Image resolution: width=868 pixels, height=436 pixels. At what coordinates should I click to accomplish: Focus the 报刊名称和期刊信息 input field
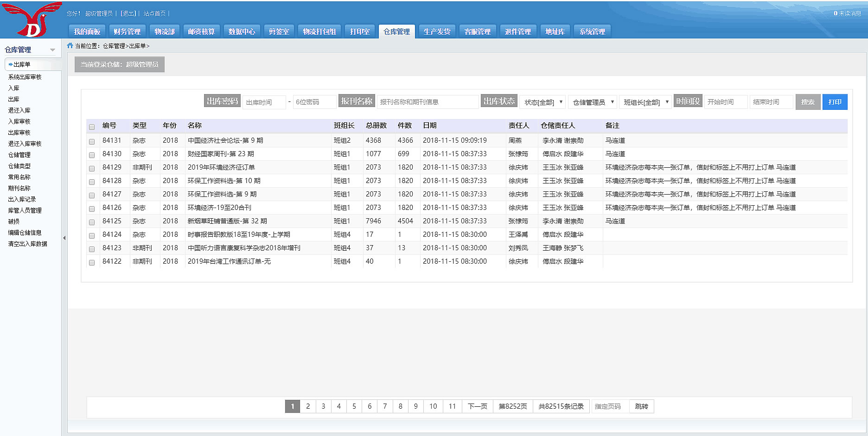point(427,102)
